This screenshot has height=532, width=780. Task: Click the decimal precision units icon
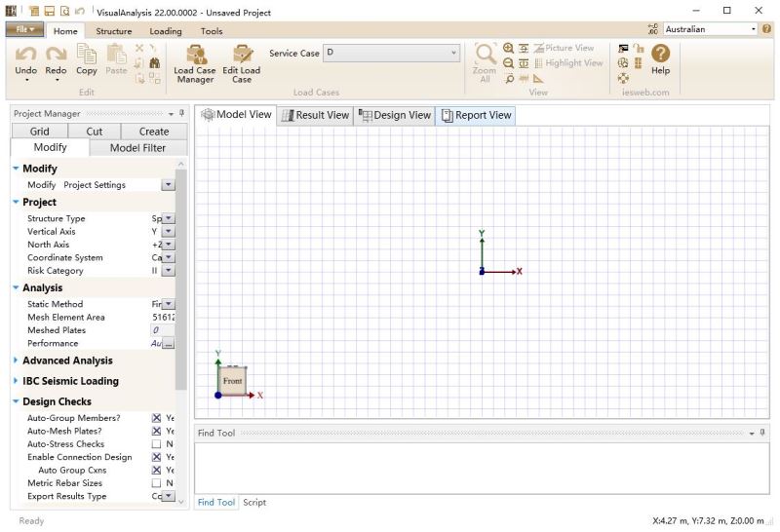click(653, 29)
